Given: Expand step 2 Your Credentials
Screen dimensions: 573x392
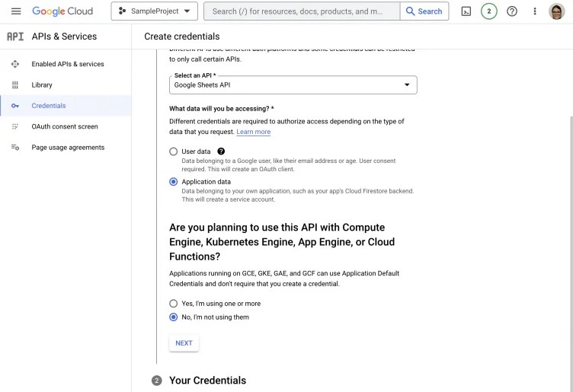Looking at the screenshot, I should pyautogui.click(x=207, y=381).
